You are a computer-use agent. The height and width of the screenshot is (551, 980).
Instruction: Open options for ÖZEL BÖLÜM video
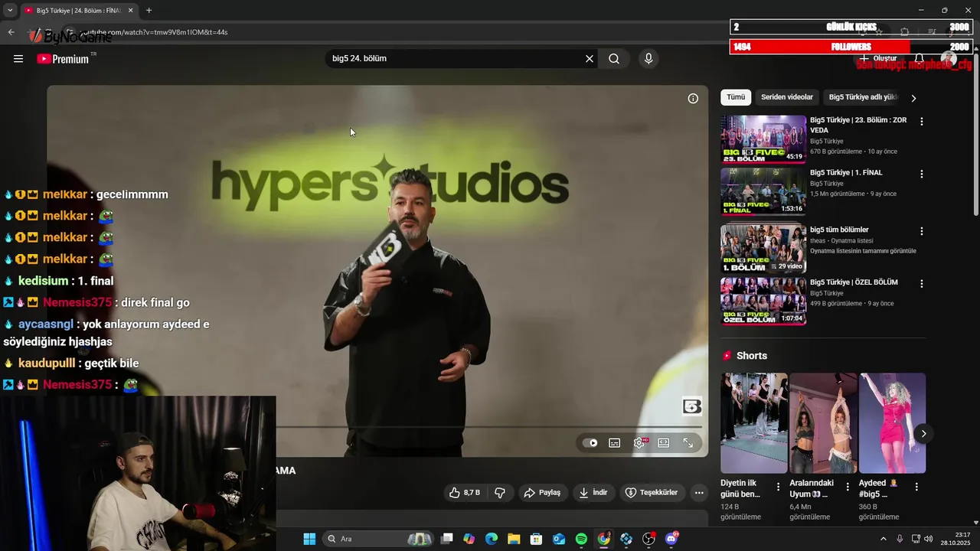point(921,284)
